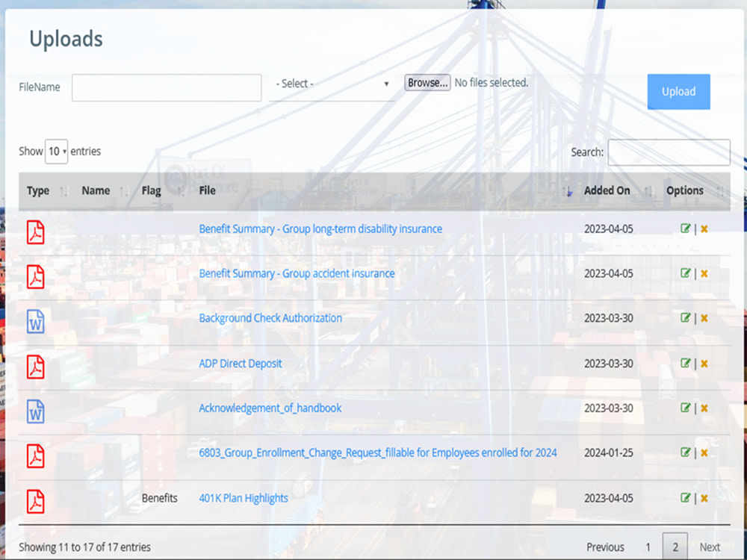
Task: Go to the Previous page
Action: point(605,547)
